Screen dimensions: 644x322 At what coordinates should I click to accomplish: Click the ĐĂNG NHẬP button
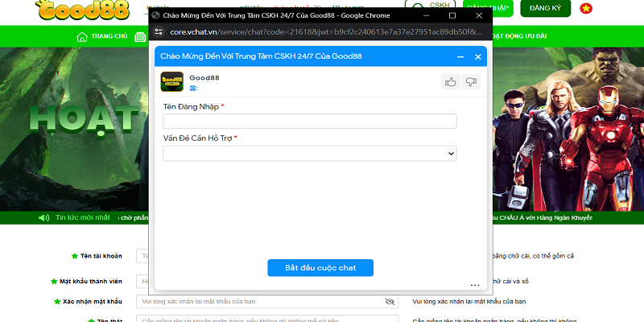pos(489,7)
